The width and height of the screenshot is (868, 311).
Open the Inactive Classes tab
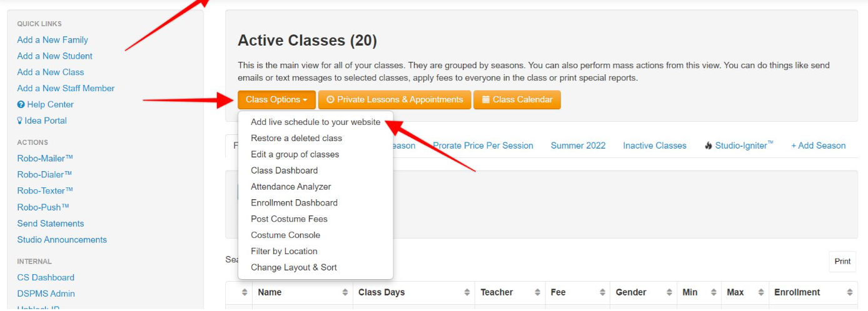[x=655, y=146]
